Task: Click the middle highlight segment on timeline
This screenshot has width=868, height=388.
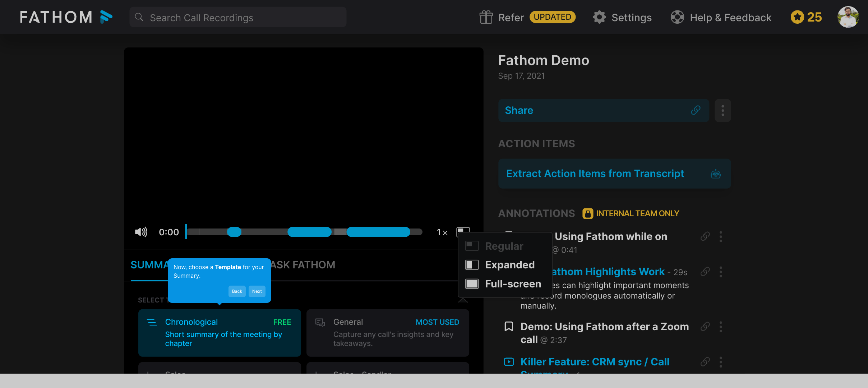Action: pyautogui.click(x=309, y=232)
